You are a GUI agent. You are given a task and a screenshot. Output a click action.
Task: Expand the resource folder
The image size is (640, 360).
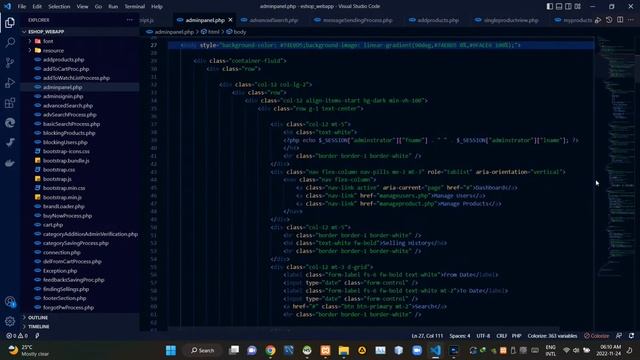80,50
